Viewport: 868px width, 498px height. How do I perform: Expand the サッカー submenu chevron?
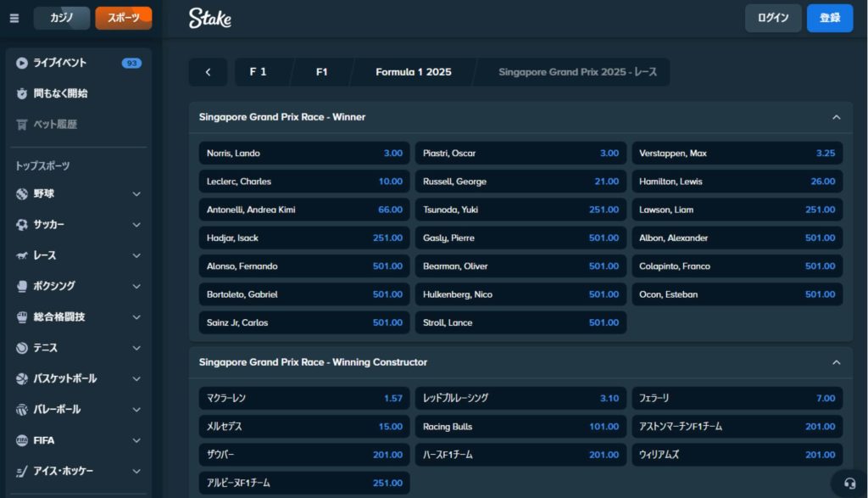[136, 225]
